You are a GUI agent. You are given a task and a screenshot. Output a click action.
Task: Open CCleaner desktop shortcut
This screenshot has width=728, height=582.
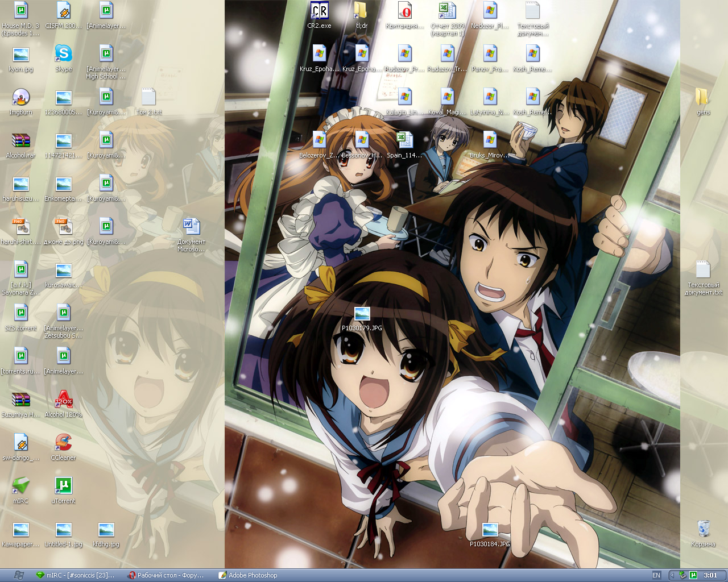tap(64, 447)
